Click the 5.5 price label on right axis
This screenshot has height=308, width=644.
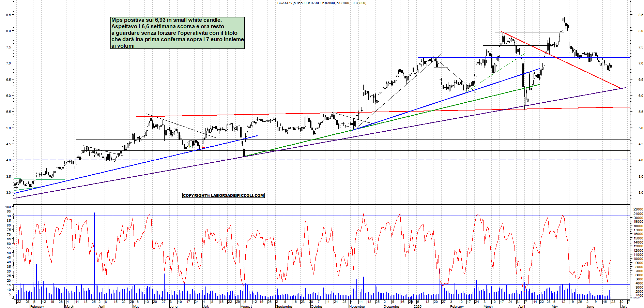point(641,112)
